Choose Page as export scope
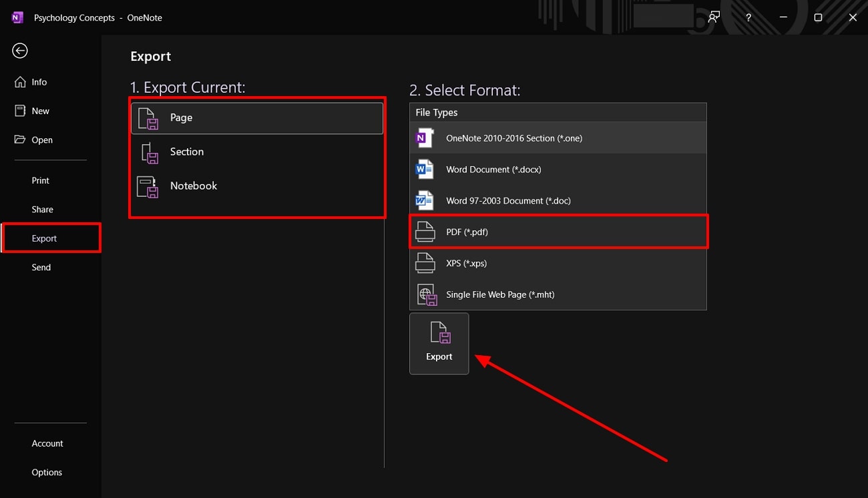 coord(257,118)
